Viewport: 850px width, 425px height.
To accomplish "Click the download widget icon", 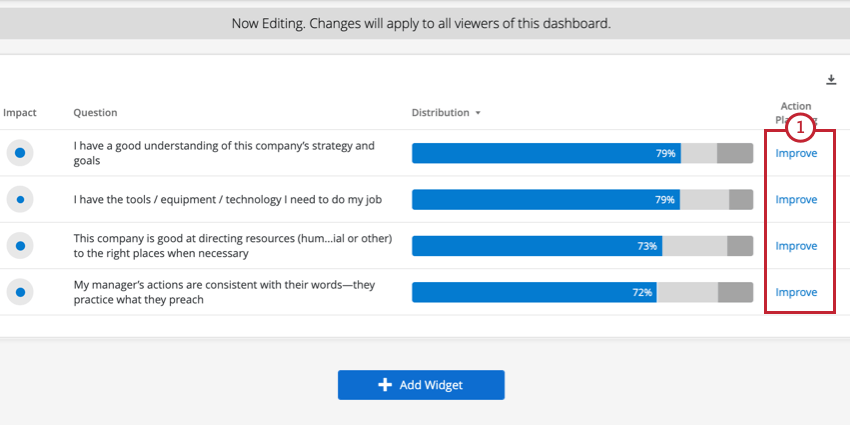I will [x=831, y=80].
